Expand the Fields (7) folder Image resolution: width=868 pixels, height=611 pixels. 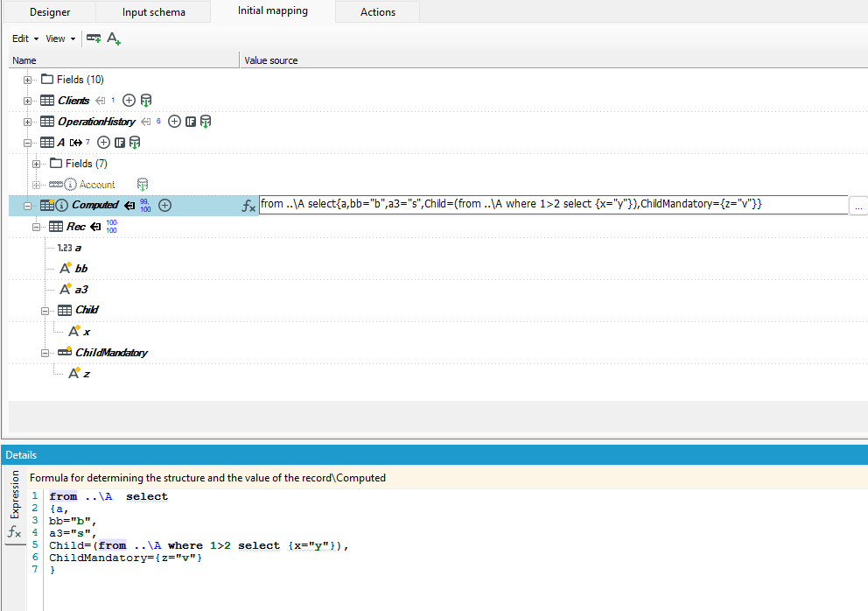tap(36, 164)
